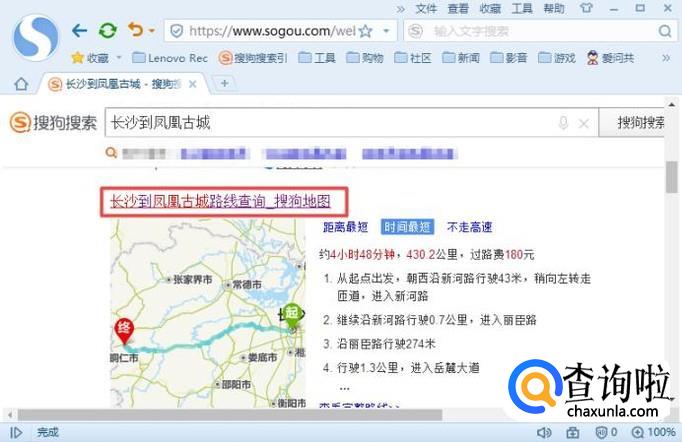This screenshot has width=682, height=442.
Task: Click the 长沙到凤凰古城 search input field
Action: tap(330, 123)
